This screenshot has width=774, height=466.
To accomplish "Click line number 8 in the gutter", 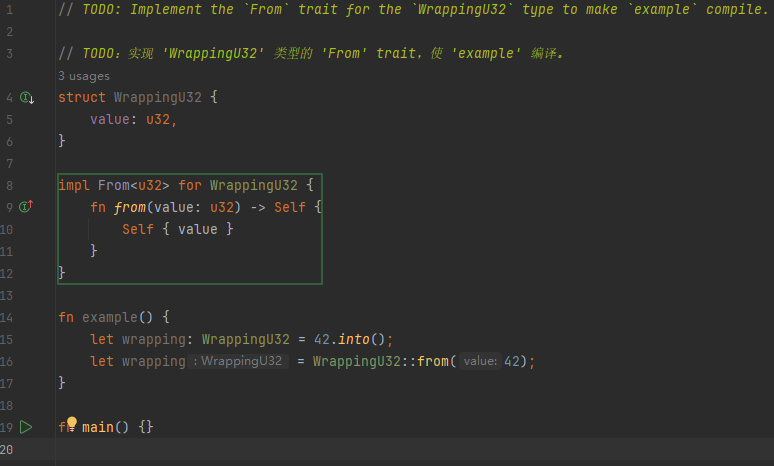I will click(x=9, y=185).
